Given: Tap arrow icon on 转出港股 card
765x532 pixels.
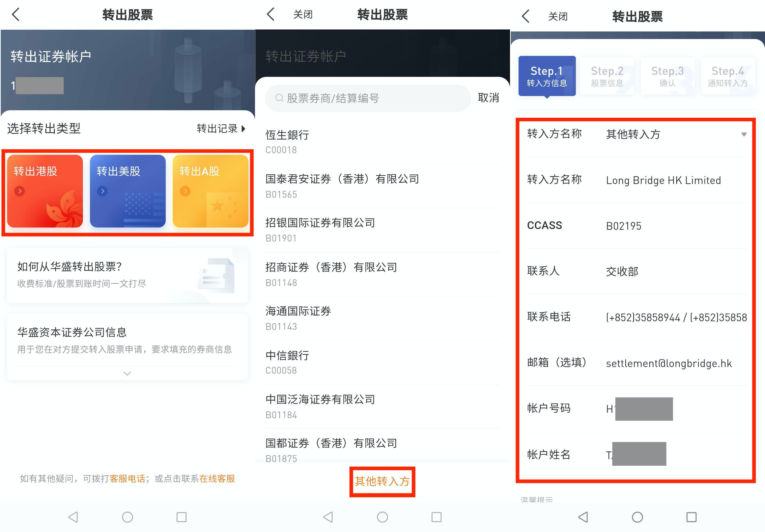Looking at the screenshot, I should pyautogui.click(x=20, y=191).
